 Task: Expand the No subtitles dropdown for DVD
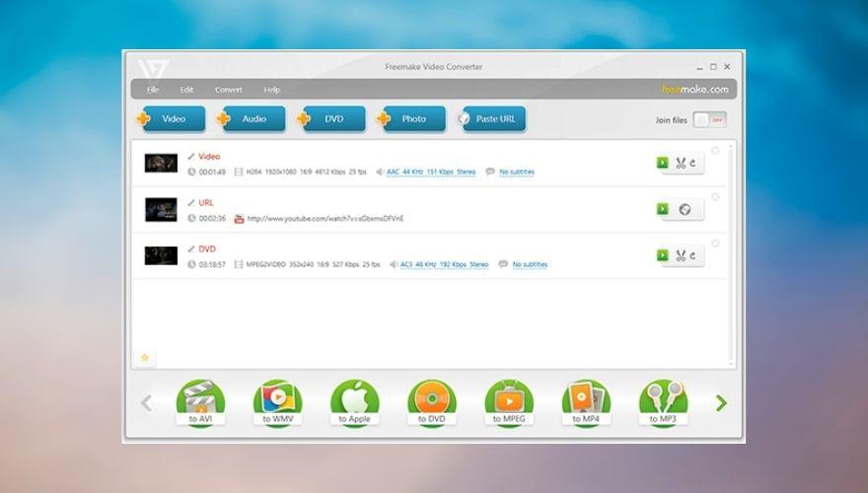click(523, 265)
